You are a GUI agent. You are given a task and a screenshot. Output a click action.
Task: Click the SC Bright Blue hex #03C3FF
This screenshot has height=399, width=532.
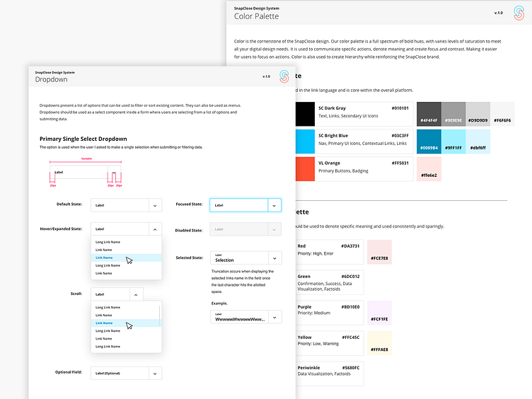[x=400, y=136]
